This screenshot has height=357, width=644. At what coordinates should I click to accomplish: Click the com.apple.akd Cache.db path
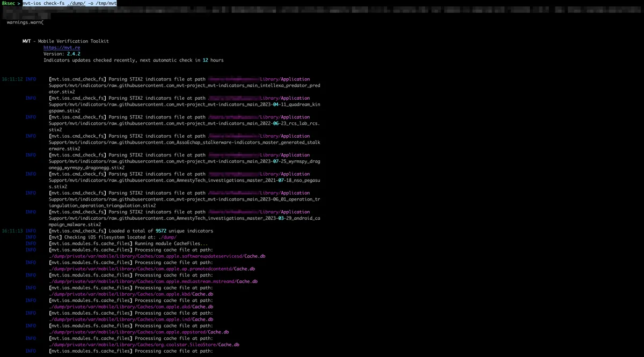(131, 307)
